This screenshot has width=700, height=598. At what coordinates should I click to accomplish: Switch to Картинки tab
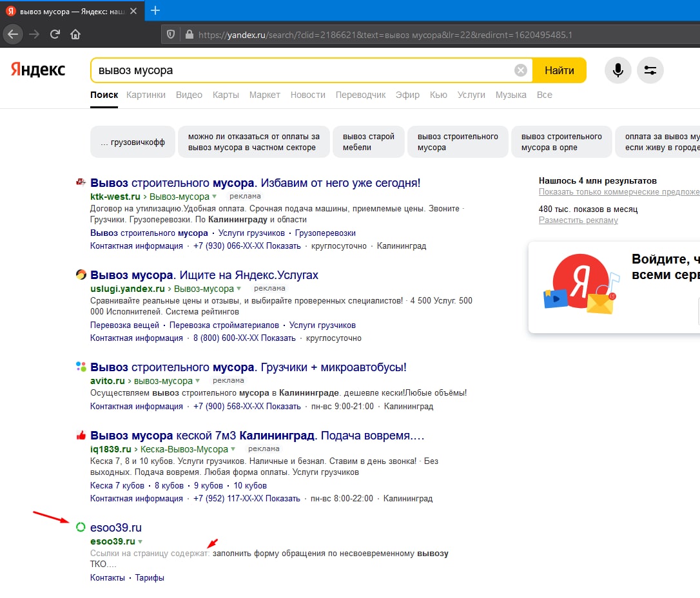click(146, 95)
